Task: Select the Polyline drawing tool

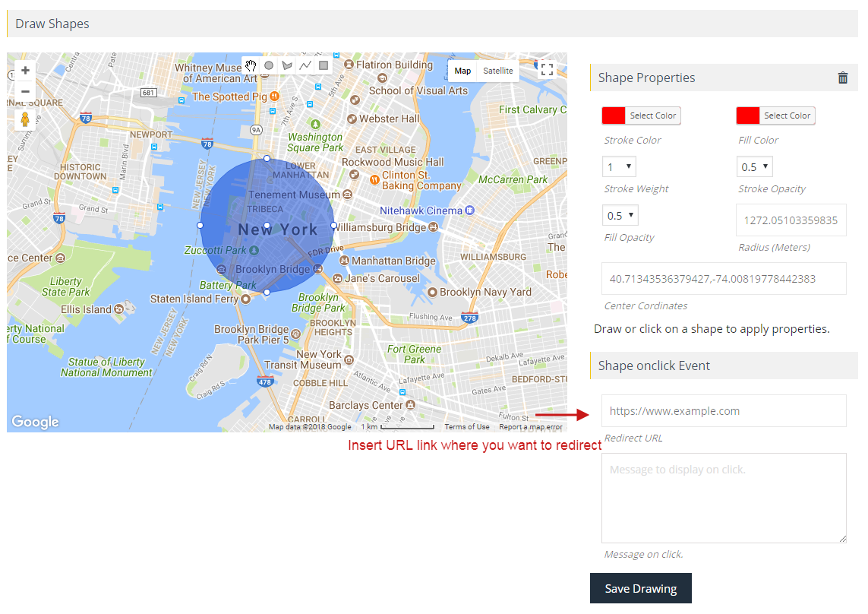Action: 305,66
